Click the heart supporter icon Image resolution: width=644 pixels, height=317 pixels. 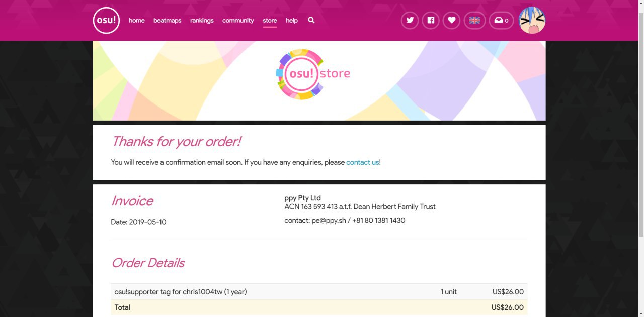[451, 21]
